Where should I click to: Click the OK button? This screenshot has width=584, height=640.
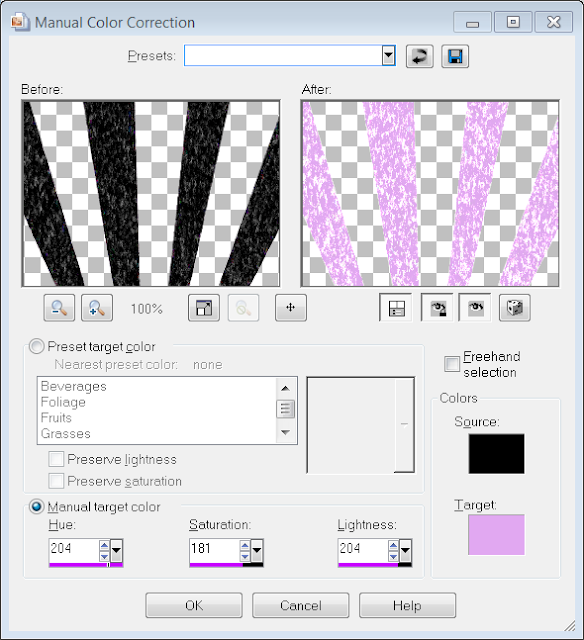[x=194, y=605]
